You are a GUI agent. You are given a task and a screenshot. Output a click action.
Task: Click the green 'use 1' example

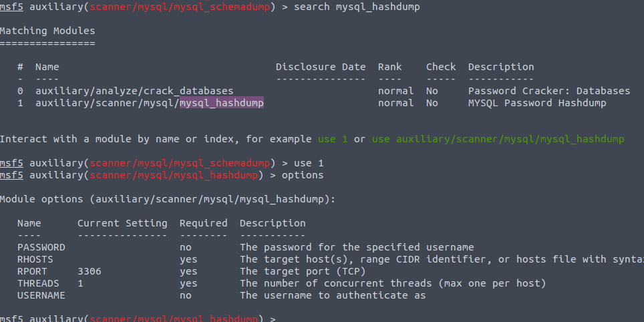(333, 139)
